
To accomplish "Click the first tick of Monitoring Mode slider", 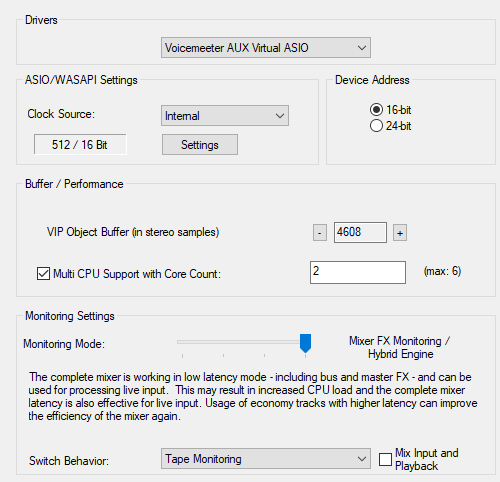I will (x=182, y=356).
